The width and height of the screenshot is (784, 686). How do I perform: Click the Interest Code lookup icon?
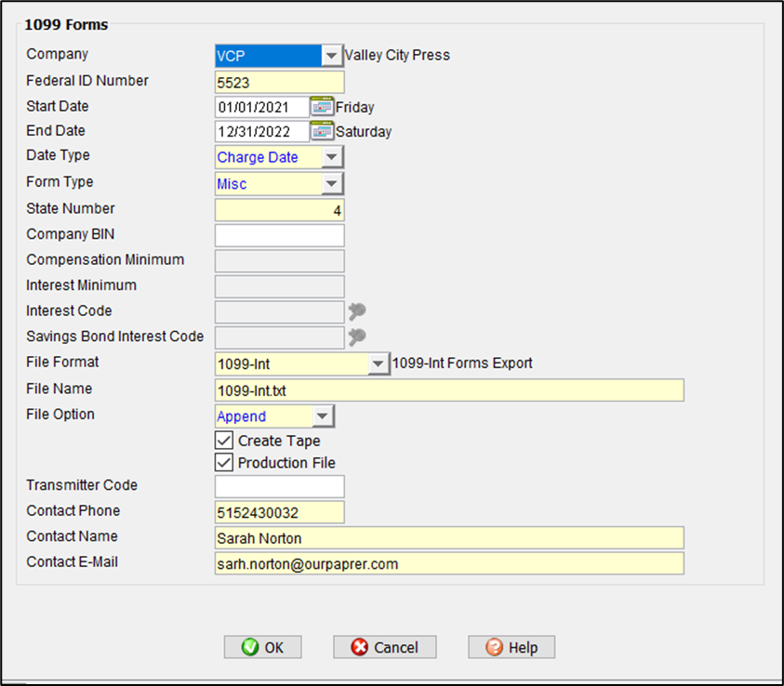click(x=356, y=311)
